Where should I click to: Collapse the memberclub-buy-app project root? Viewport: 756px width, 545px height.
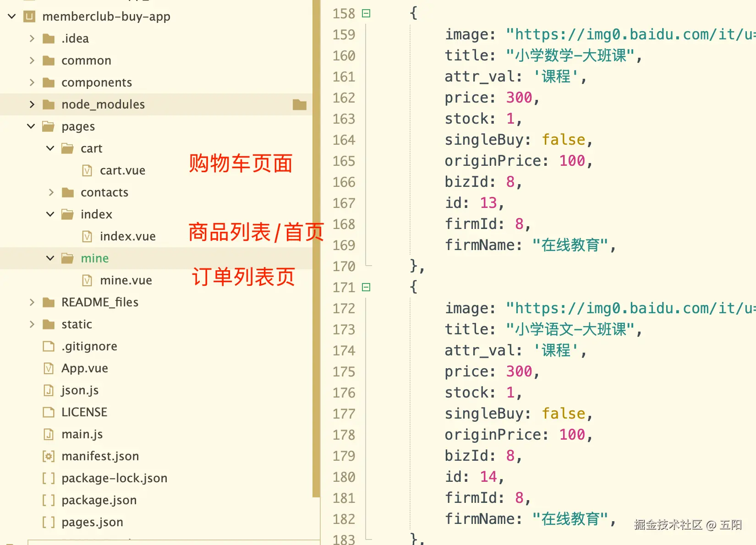[x=12, y=16]
